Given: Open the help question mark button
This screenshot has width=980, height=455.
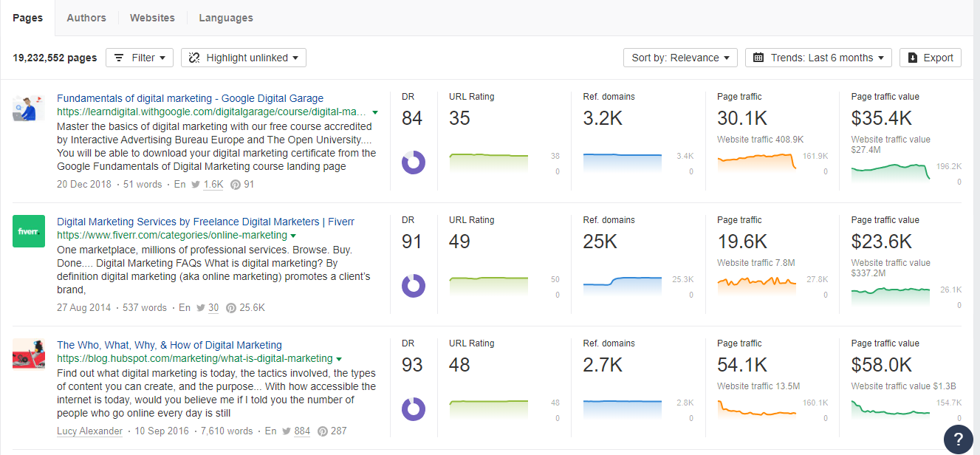Looking at the screenshot, I should (959, 439).
